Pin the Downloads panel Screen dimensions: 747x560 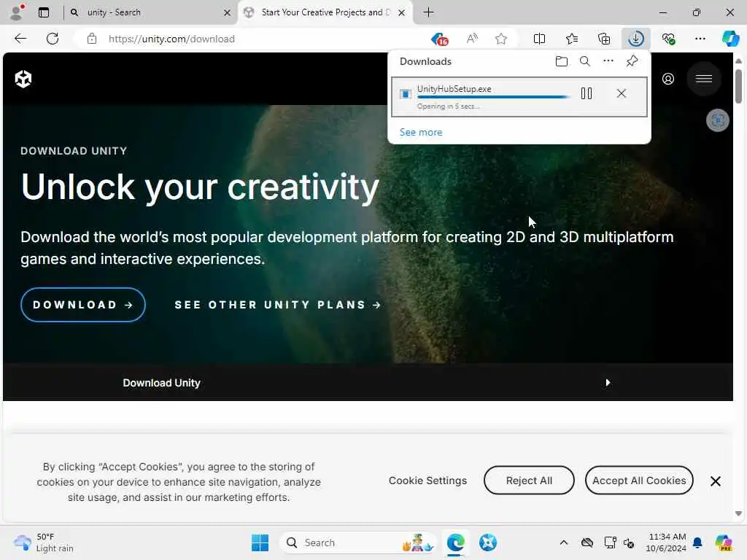pyautogui.click(x=632, y=61)
